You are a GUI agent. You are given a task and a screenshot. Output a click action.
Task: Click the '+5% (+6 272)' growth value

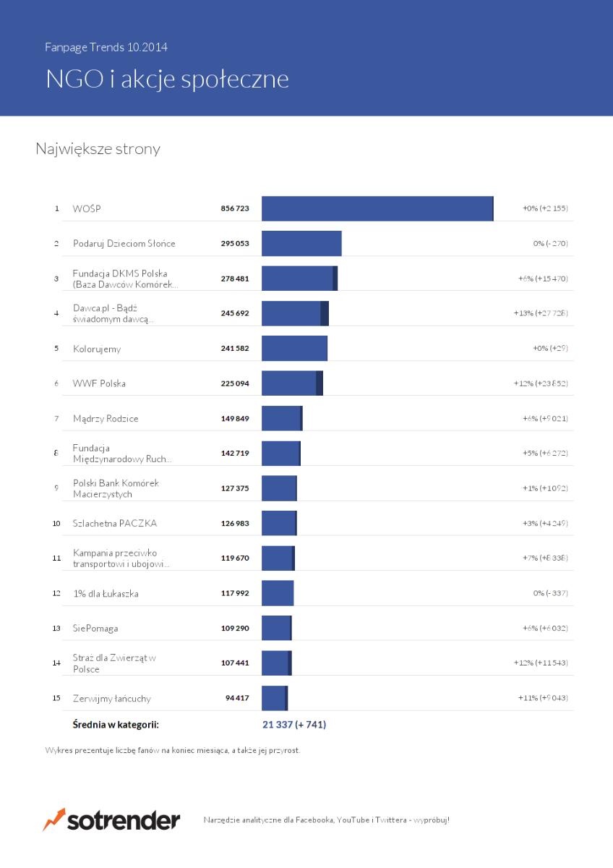click(x=545, y=454)
